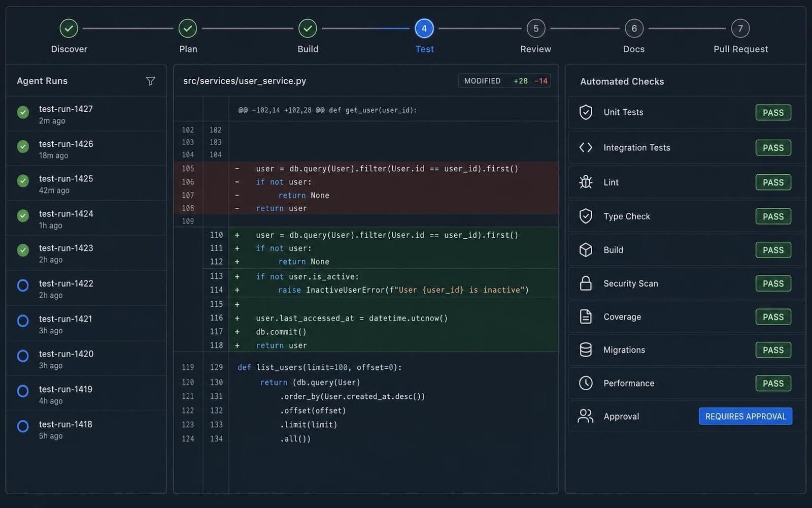812x508 pixels.
Task: Select test-run-1423 run entry
Action: [86, 253]
